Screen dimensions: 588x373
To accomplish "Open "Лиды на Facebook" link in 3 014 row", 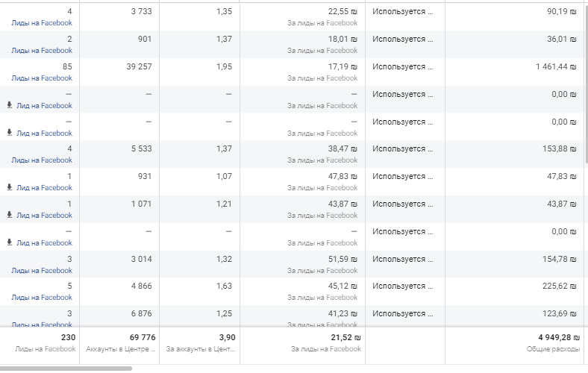I will [x=42, y=270].
